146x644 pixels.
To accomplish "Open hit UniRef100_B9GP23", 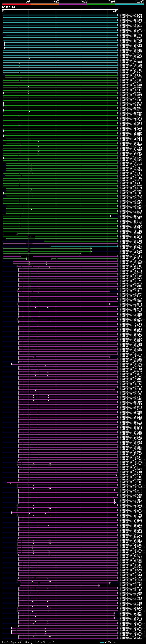I will pyautogui.click(x=131, y=27).
